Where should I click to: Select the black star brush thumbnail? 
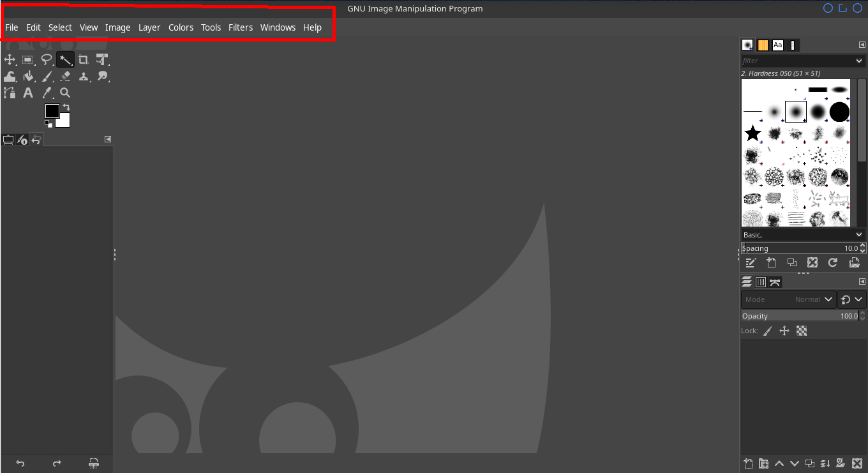click(753, 133)
